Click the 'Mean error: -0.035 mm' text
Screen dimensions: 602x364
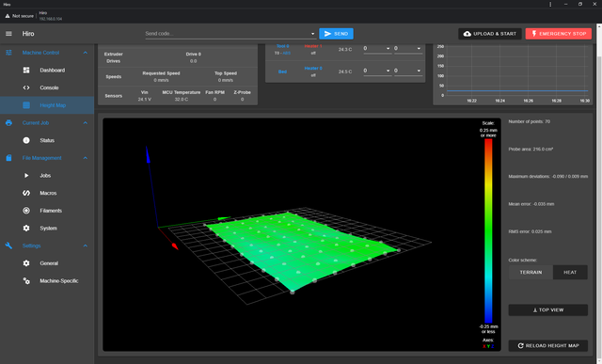click(x=531, y=204)
